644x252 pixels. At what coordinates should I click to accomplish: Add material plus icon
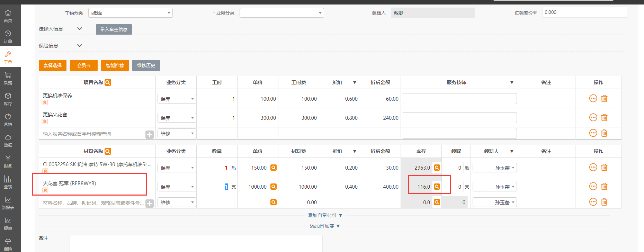(150, 204)
